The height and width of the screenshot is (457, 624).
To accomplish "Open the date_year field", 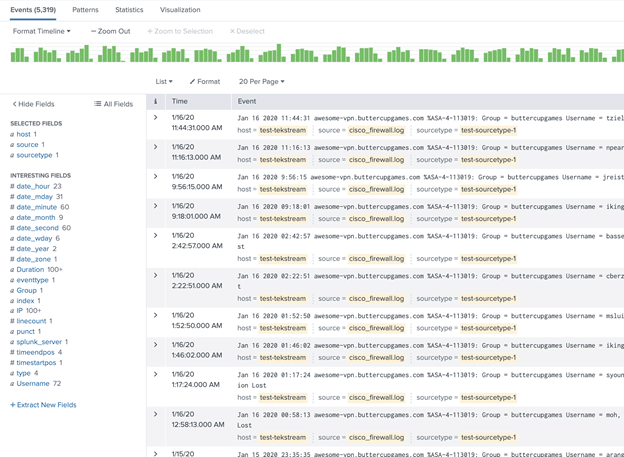I will point(33,249).
